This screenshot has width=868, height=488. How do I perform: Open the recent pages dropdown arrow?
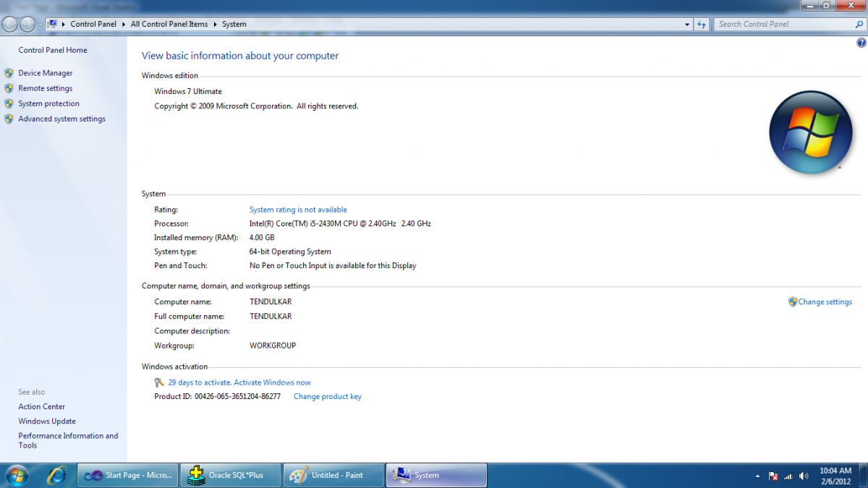point(40,25)
